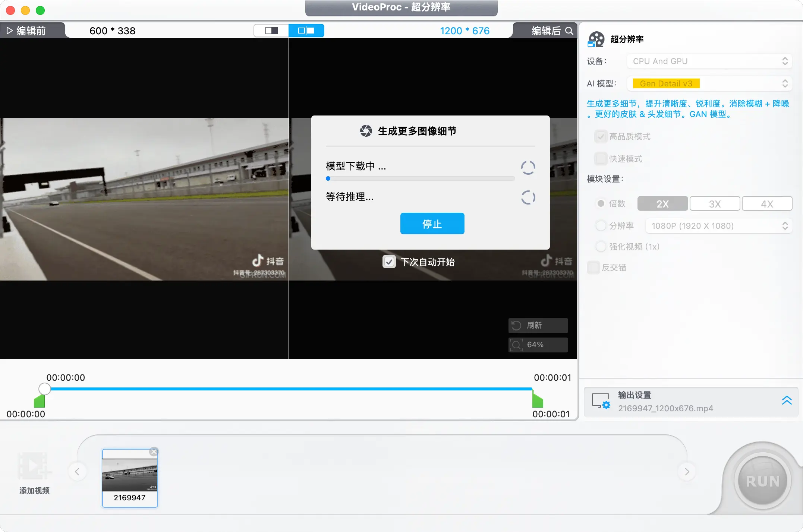Toggle the 反交错 checkbox
803x532 pixels.
tap(593, 267)
